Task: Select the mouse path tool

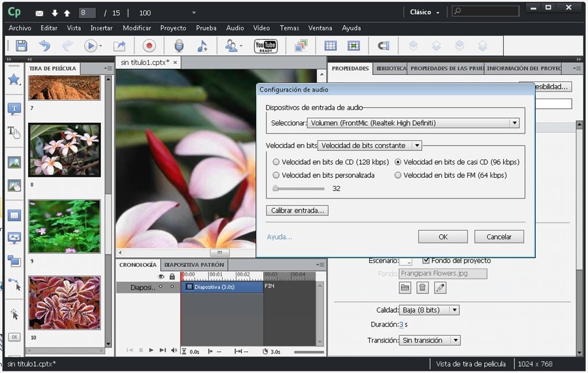Action: tap(14, 284)
